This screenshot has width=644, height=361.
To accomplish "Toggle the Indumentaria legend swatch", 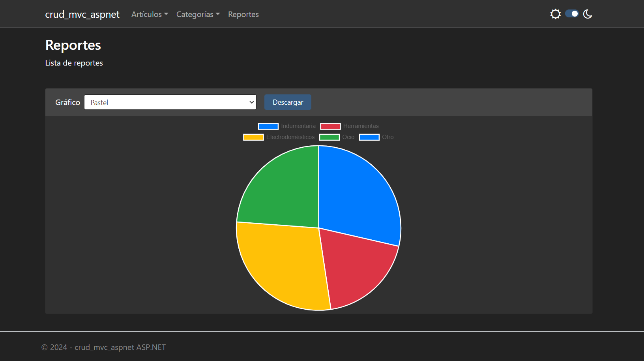I will coord(268,126).
